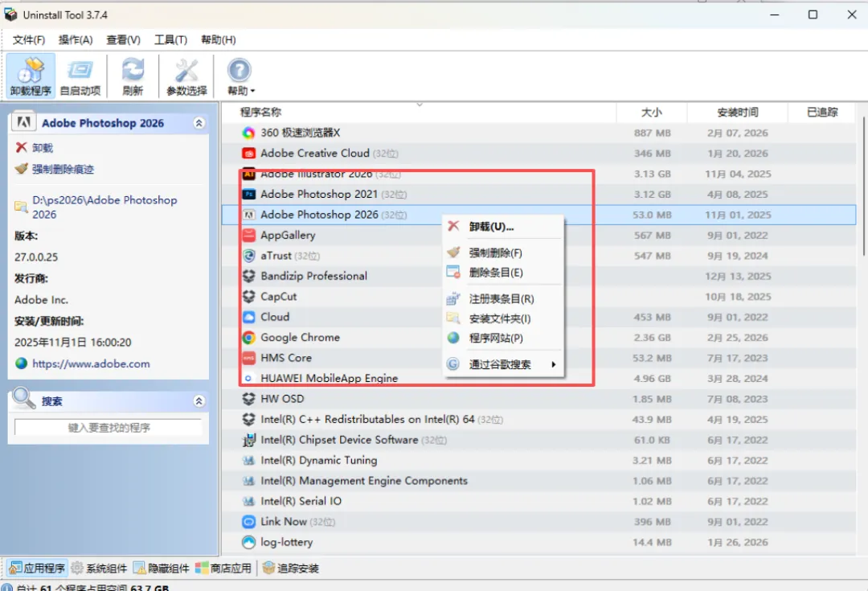Choose 卸载(U)... in context menu
The image size is (868, 591).
point(503,227)
